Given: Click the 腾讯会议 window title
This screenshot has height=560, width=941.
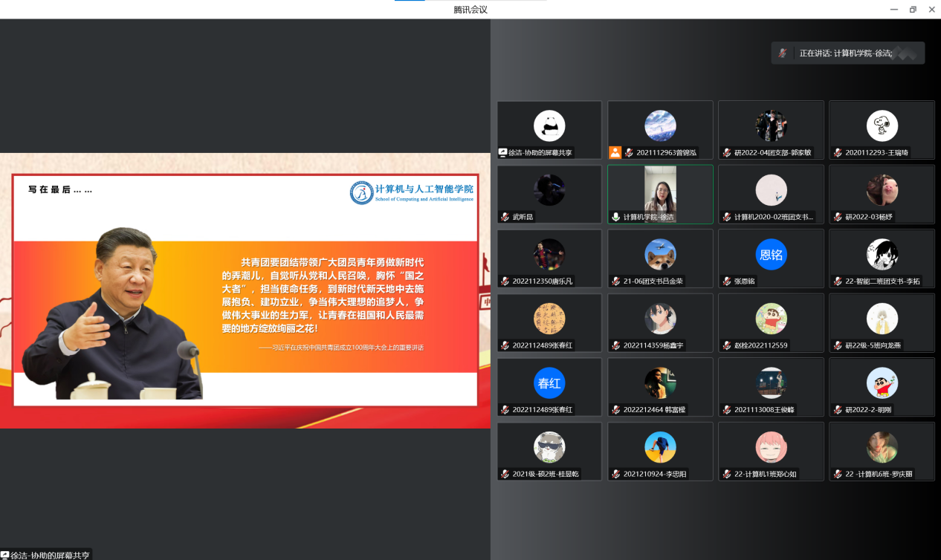Looking at the screenshot, I should (470, 10).
